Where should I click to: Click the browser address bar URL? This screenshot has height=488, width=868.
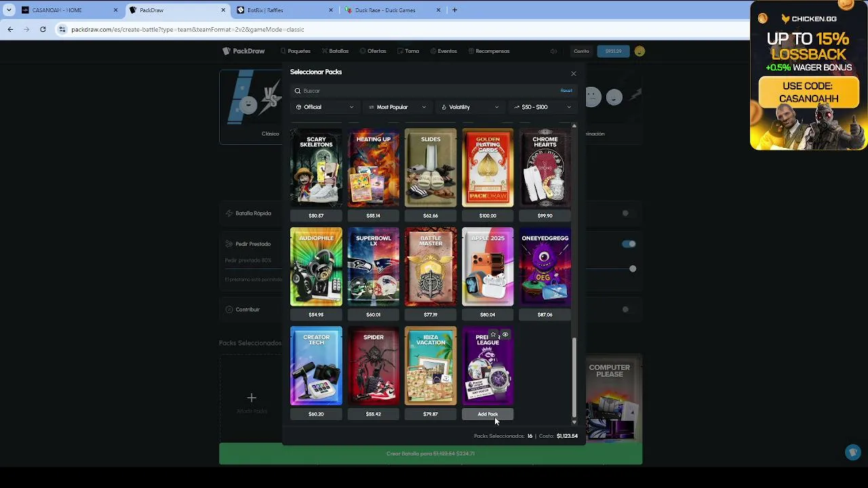coord(188,29)
